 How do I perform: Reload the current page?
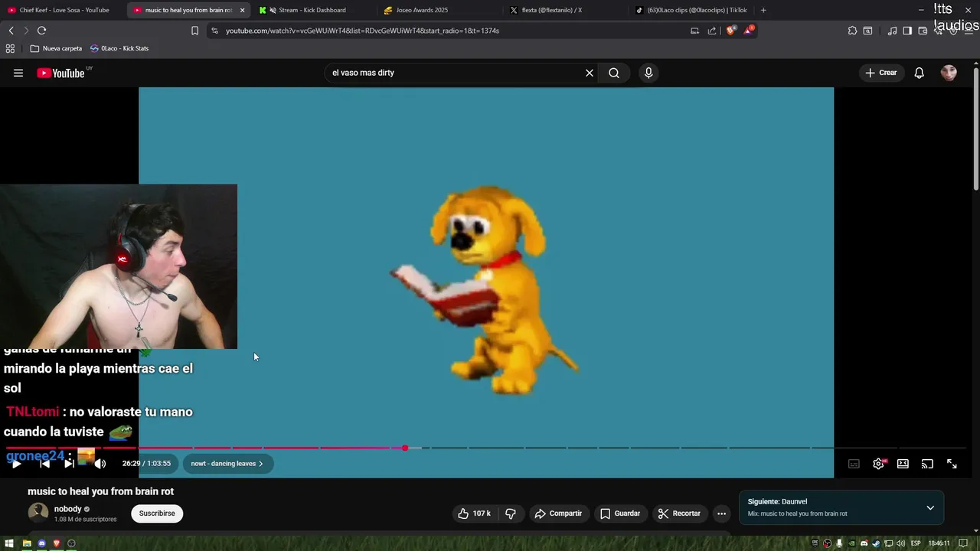point(41,31)
